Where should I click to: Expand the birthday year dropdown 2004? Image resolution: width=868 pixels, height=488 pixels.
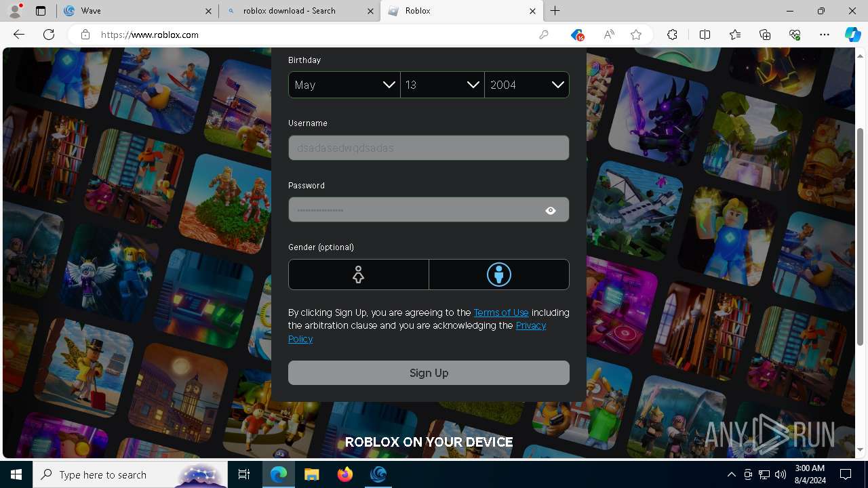point(527,85)
